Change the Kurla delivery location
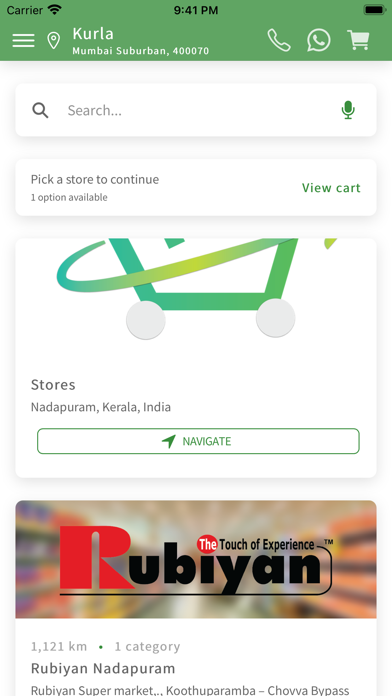 pos(93,34)
